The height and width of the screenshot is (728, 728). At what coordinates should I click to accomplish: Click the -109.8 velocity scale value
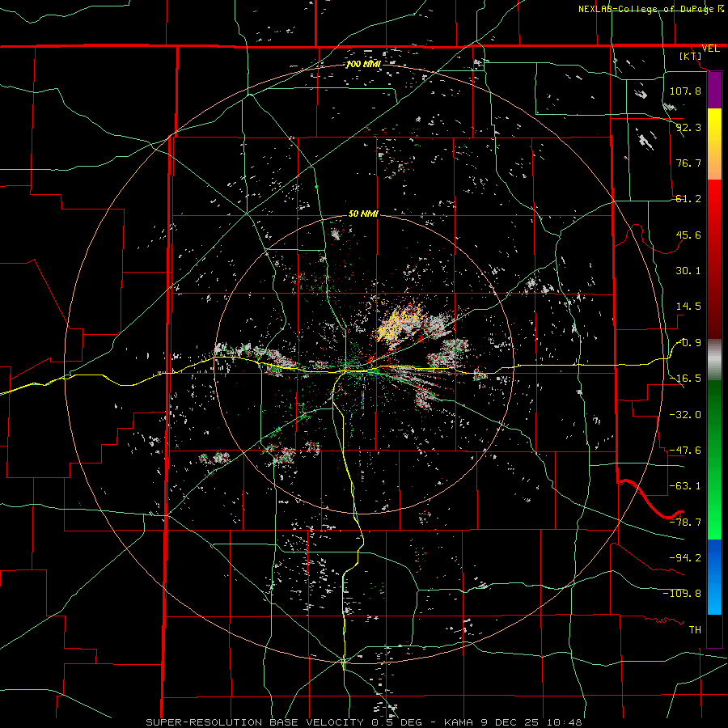coord(682,594)
